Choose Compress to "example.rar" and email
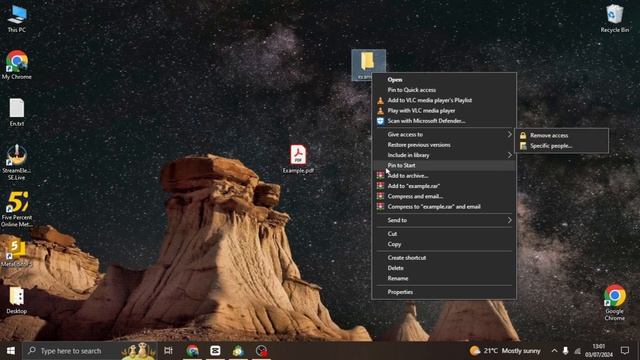The image size is (640, 360). pos(444,207)
